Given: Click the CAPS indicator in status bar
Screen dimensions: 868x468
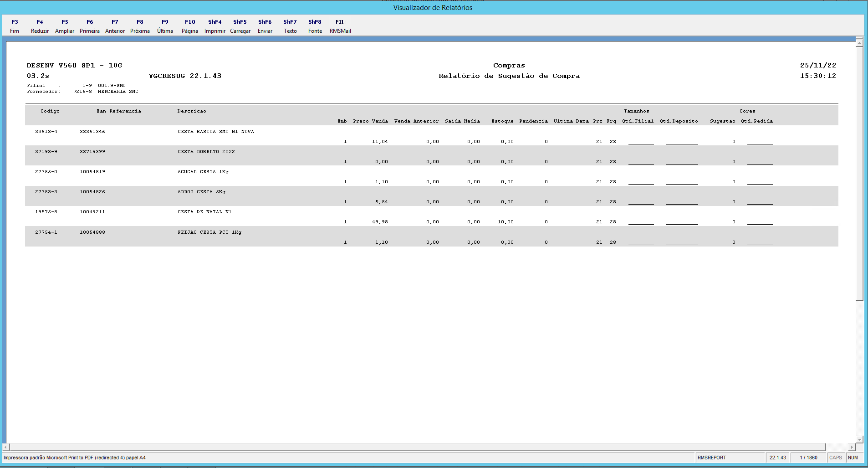Looking at the screenshot, I should pyautogui.click(x=836, y=458).
